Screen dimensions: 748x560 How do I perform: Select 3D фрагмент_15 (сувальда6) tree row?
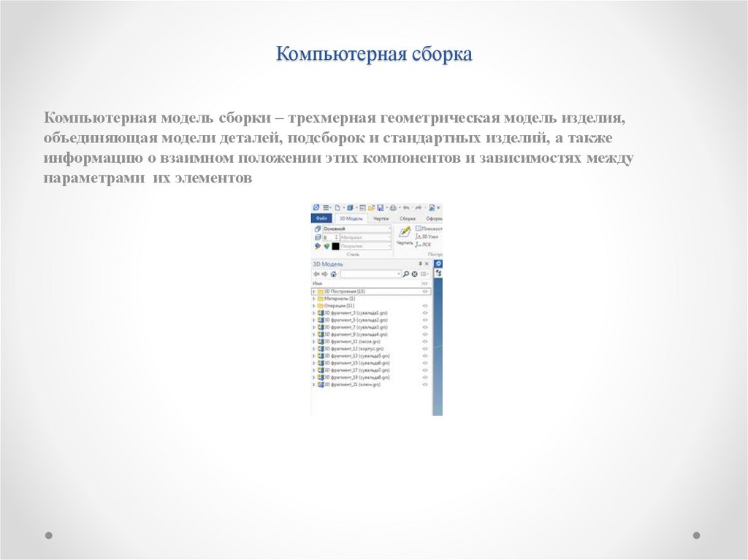371,363
